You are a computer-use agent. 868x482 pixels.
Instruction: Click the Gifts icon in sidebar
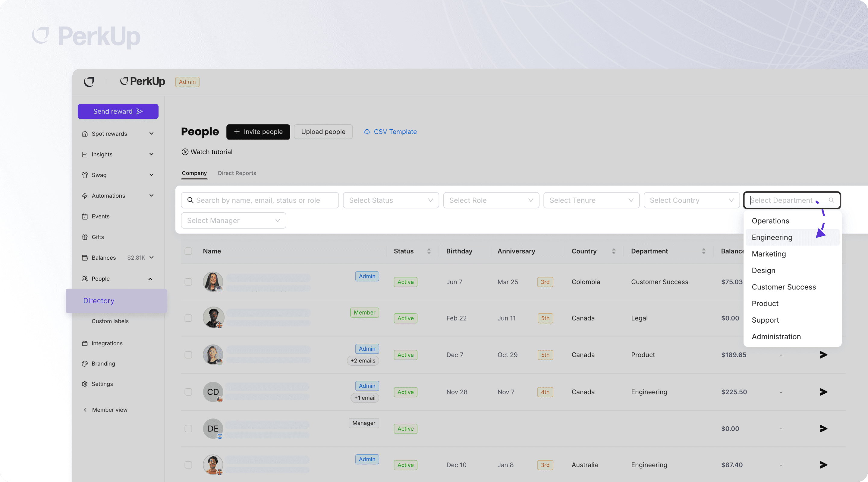coord(85,237)
